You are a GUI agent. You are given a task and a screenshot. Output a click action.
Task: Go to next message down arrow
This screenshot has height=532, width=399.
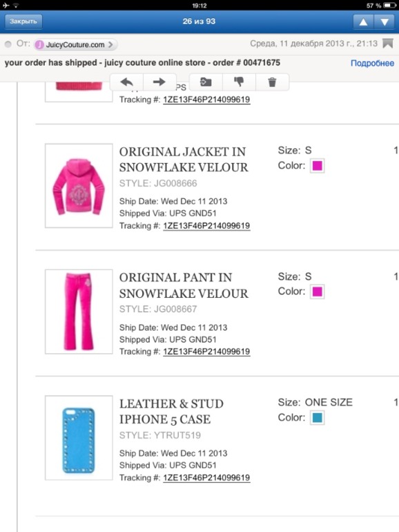click(385, 21)
